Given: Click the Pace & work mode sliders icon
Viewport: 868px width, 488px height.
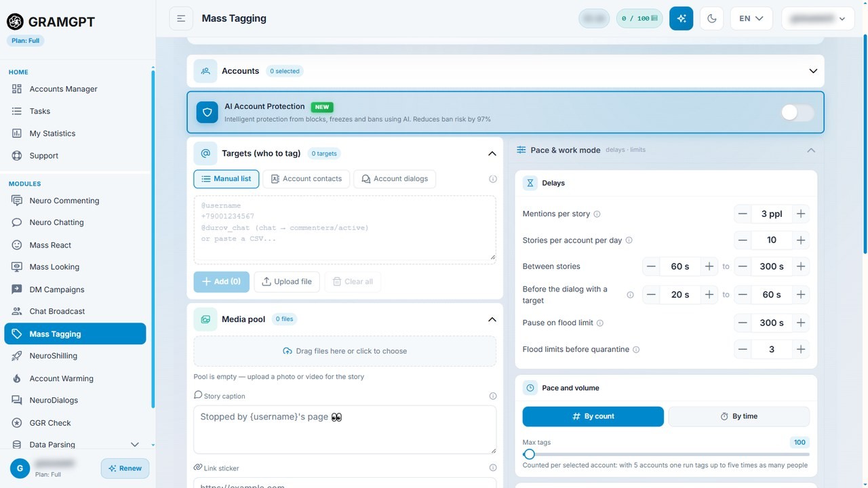Looking at the screenshot, I should [x=521, y=150].
